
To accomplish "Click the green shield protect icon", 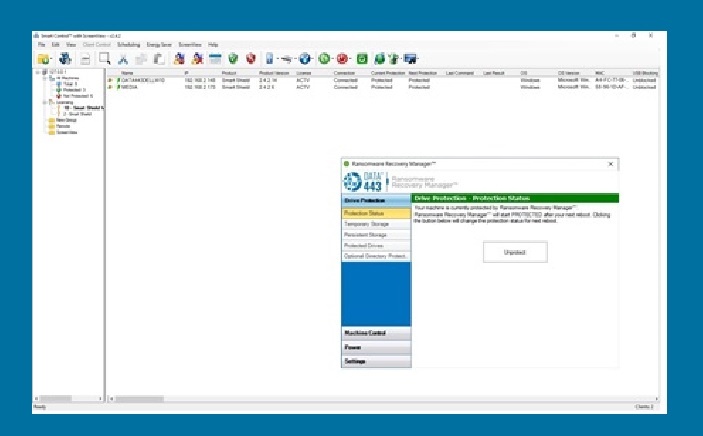I will 233,59.
